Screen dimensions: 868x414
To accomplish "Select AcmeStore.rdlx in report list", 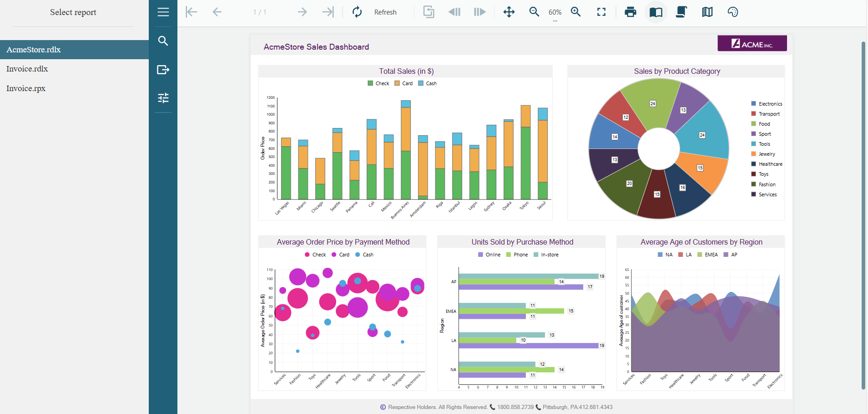I will [34, 50].
